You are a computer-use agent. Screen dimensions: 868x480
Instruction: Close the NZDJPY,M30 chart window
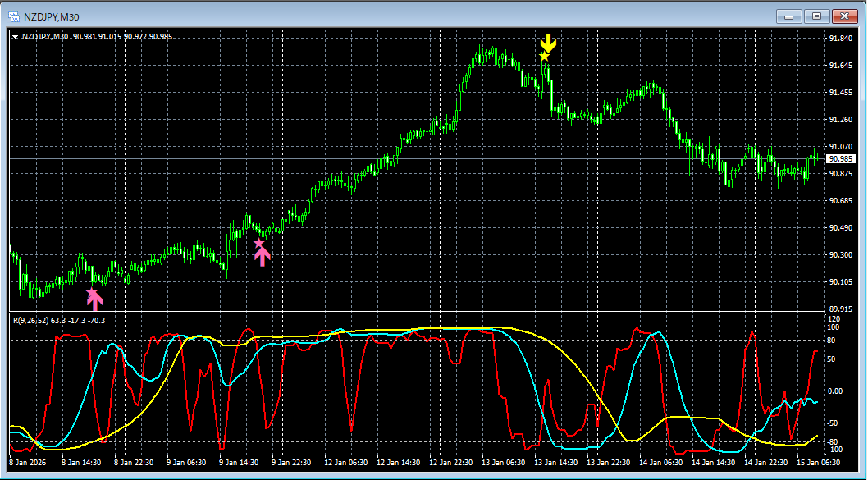point(844,16)
